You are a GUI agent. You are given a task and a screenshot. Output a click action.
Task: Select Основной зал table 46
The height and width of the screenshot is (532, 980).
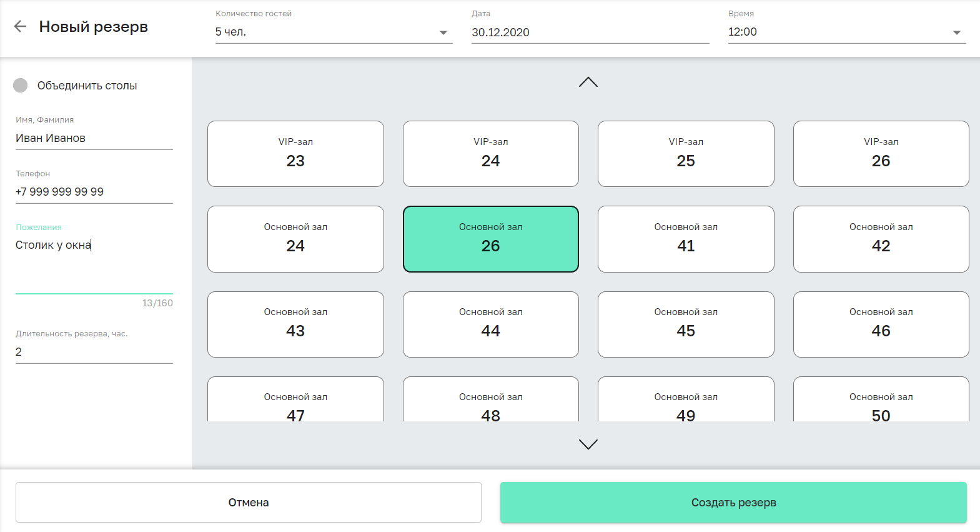[x=881, y=324]
